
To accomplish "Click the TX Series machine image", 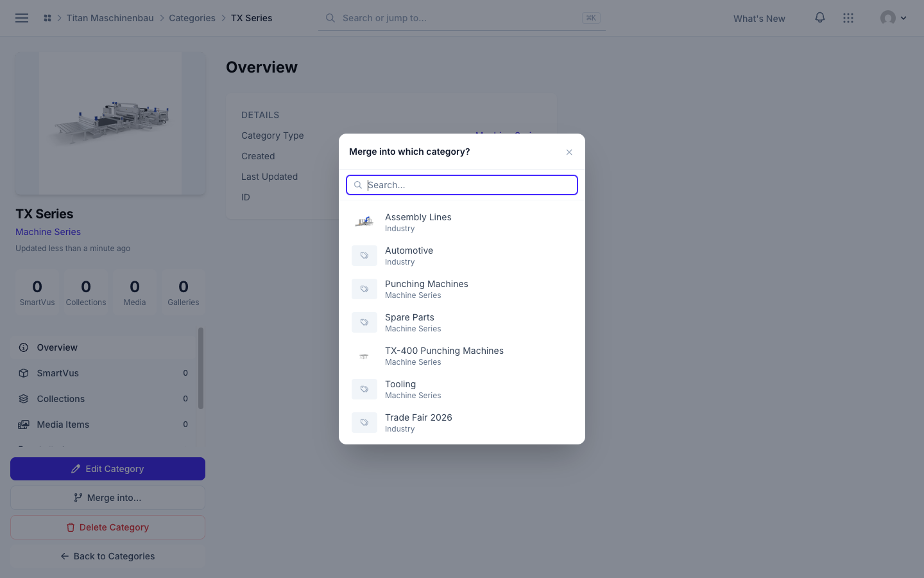I will click(x=110, y=123).
